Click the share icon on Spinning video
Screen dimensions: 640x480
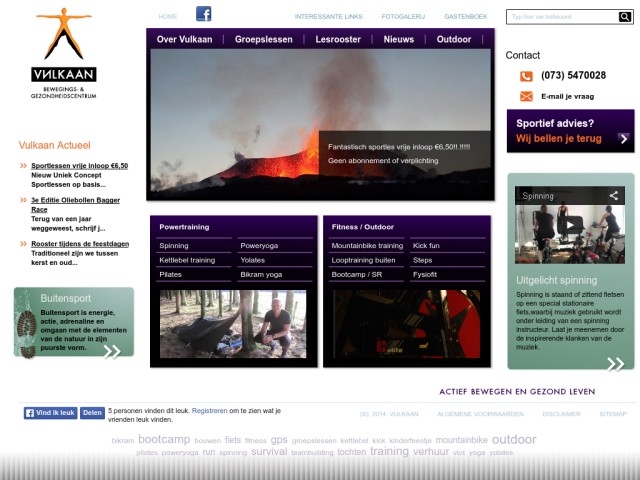[614, 196]
